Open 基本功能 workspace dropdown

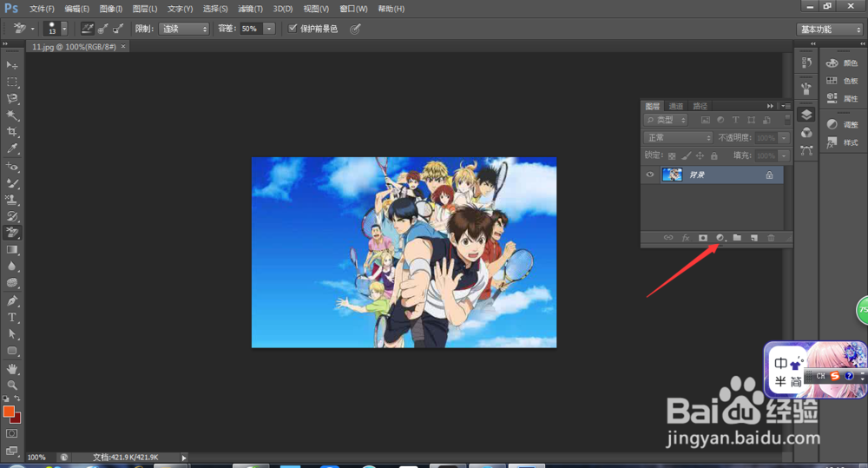pos(830,30)
